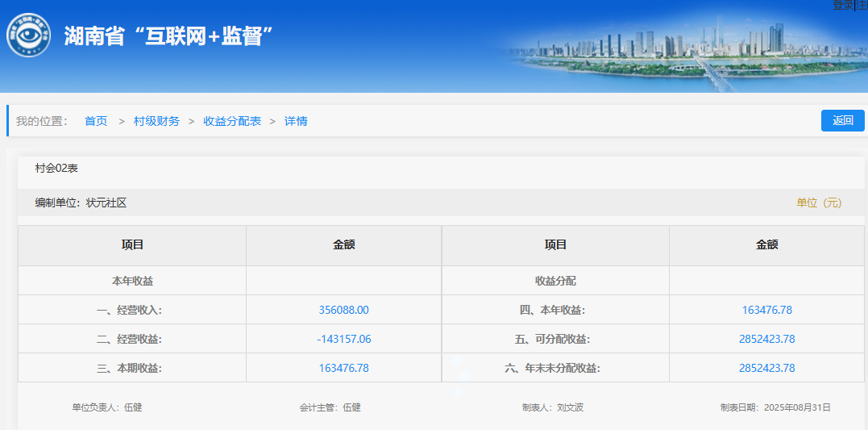Open the 登录 link at top right
868x430 pixels.
tap(842, 5)
